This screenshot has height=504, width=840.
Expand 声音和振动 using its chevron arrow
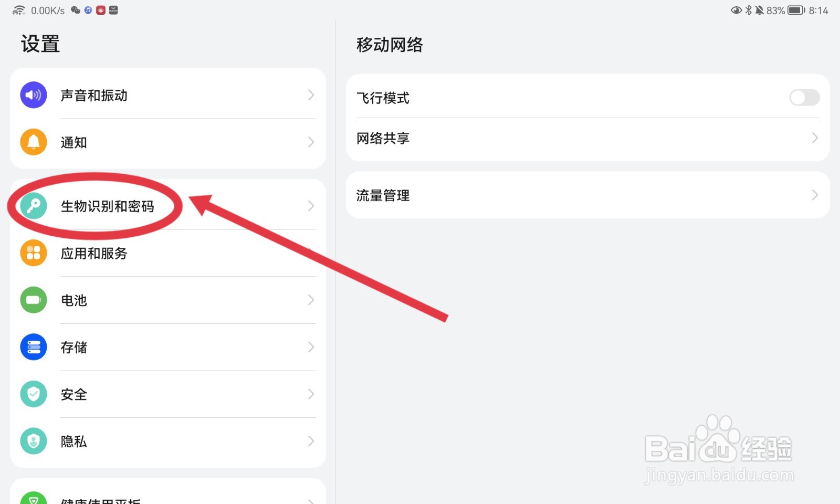click(x=311, y=95)
